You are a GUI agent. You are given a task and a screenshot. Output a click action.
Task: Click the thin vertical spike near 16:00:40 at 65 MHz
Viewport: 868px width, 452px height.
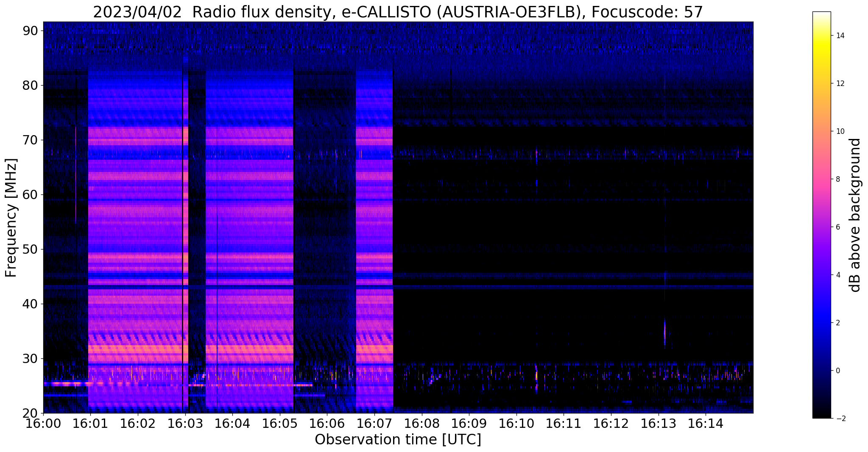(76, 174)
